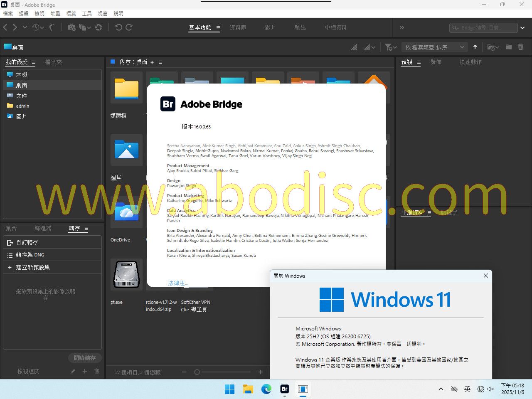This screenshot has height=399, width=532.
Task: Click the boomerang return-to-app icon
Action: tap(52, 27)
